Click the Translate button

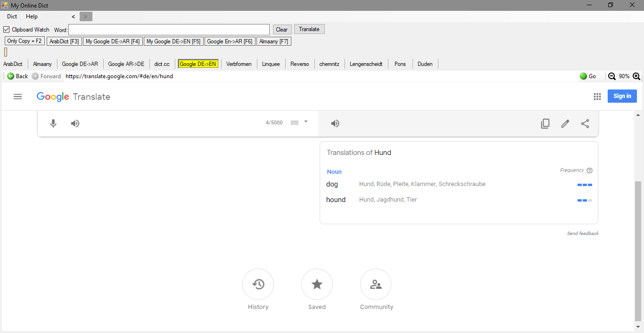click(x=309, y=29)
